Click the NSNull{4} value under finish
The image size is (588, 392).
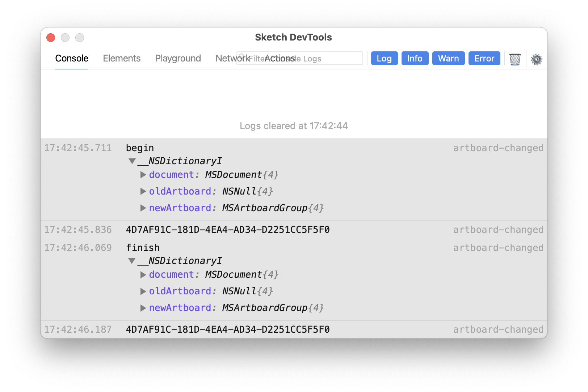point(248,291)
